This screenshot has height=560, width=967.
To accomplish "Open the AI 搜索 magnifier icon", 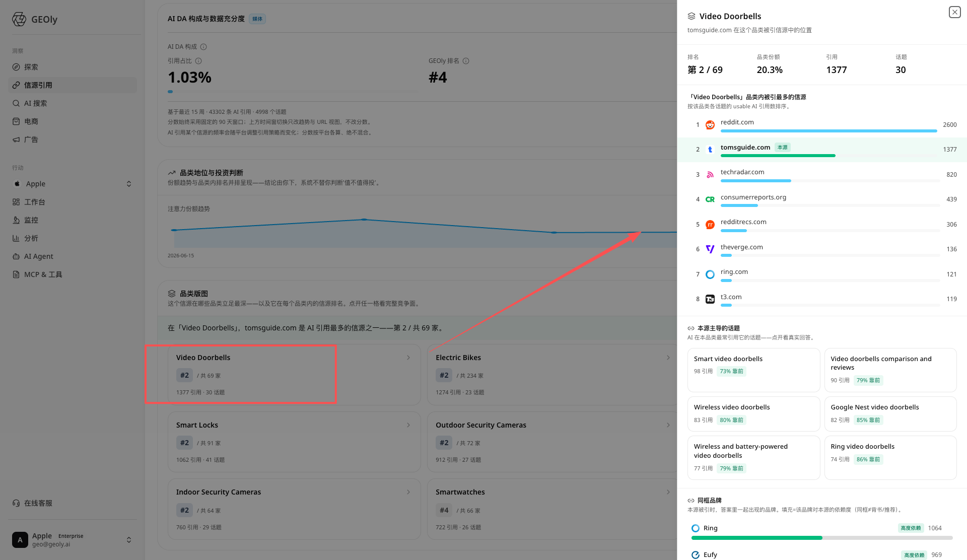I will click(x=16, y=103).
